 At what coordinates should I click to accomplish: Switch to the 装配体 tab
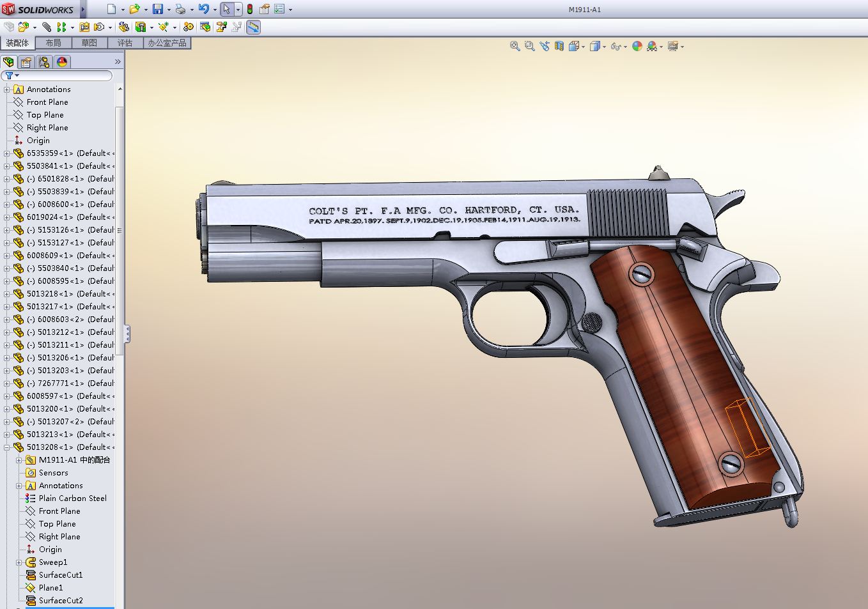(17, 43)
